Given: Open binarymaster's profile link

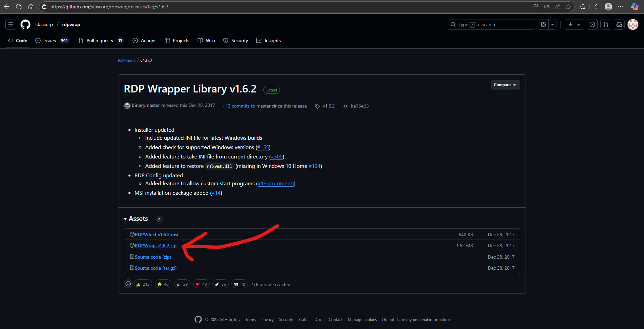Looking at the screenshot, I should (146, 105).
